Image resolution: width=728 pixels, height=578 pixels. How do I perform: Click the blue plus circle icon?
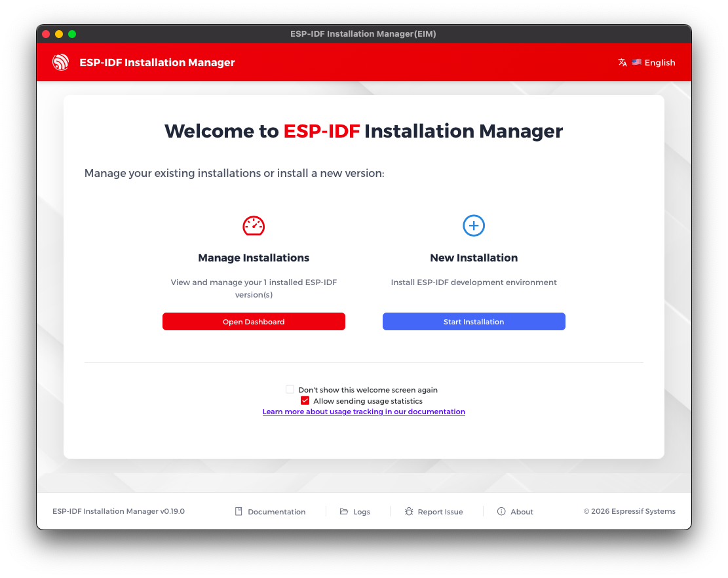click(x=474, y=225)
